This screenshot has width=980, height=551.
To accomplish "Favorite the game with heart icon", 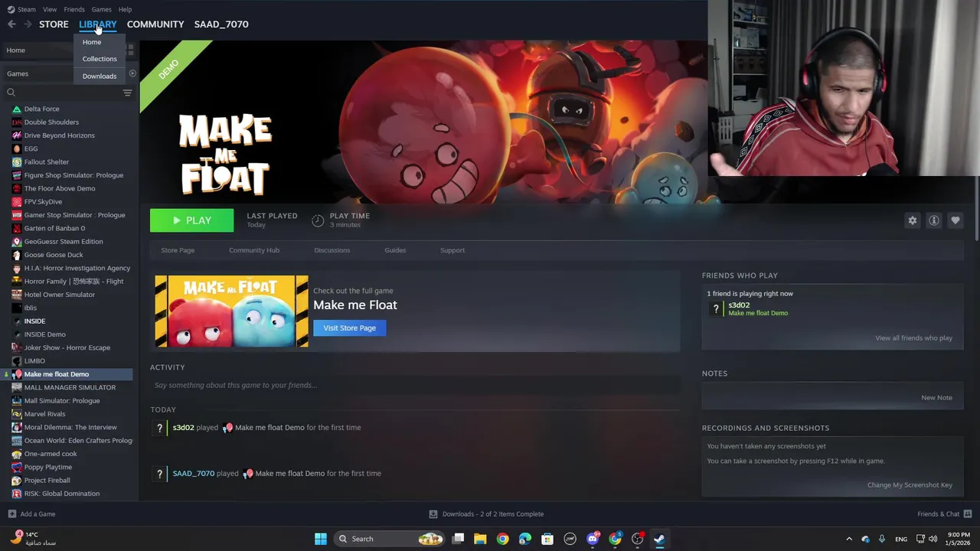I will [x=955, y=220].
